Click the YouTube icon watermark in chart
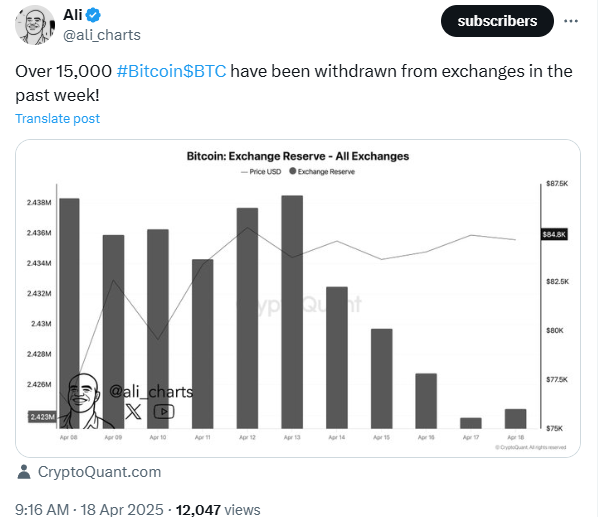 click(164, 411)
